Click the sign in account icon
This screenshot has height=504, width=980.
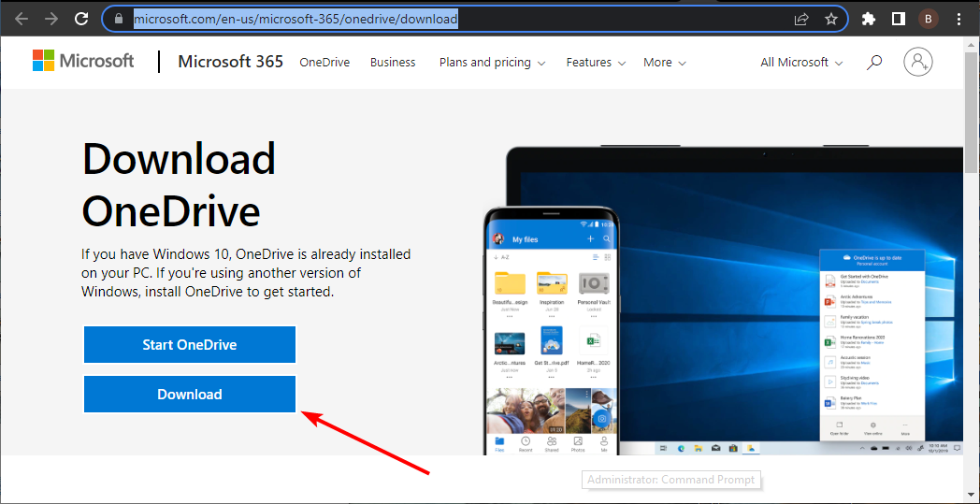[x=918, y=62]
